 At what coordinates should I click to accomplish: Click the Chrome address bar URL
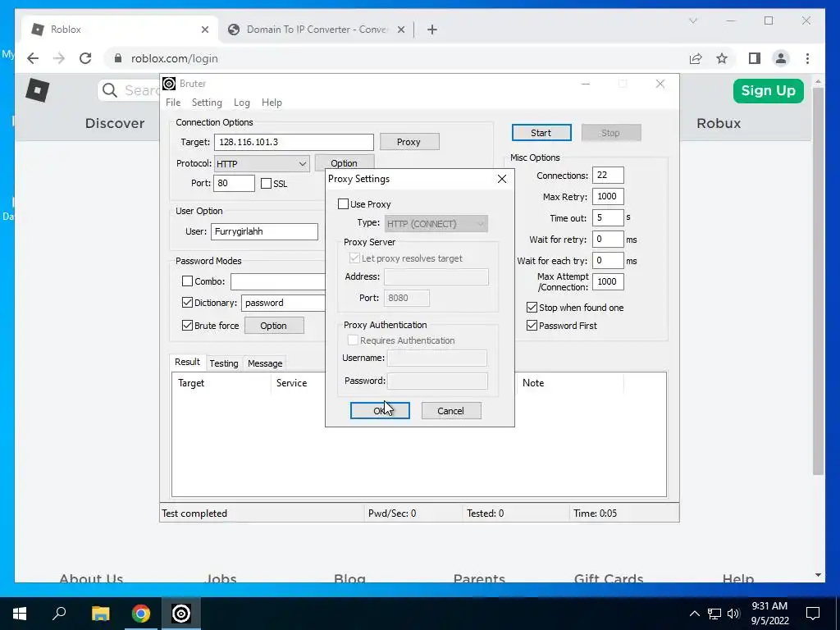coord(174,58)
